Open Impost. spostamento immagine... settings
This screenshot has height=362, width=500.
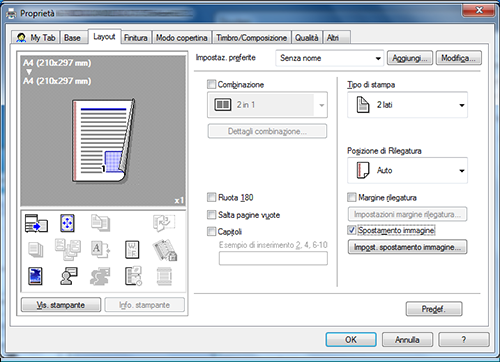(x=407, y=247)
